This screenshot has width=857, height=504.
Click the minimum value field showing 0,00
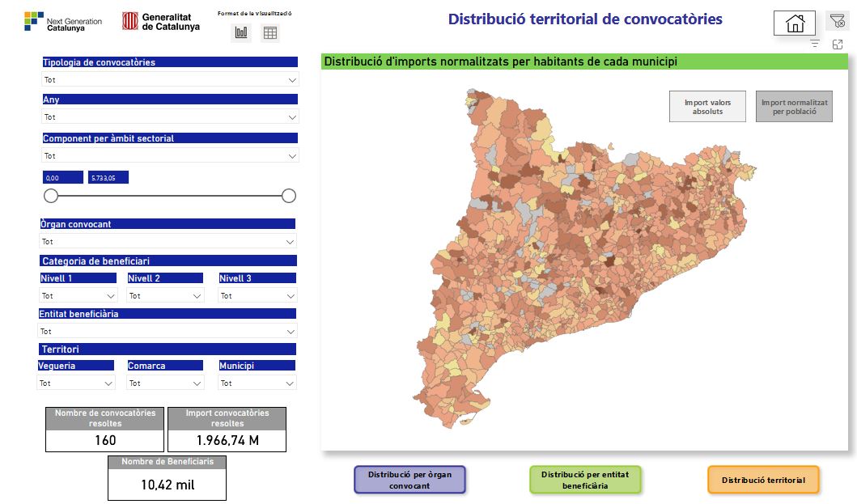tap(63, 178)
